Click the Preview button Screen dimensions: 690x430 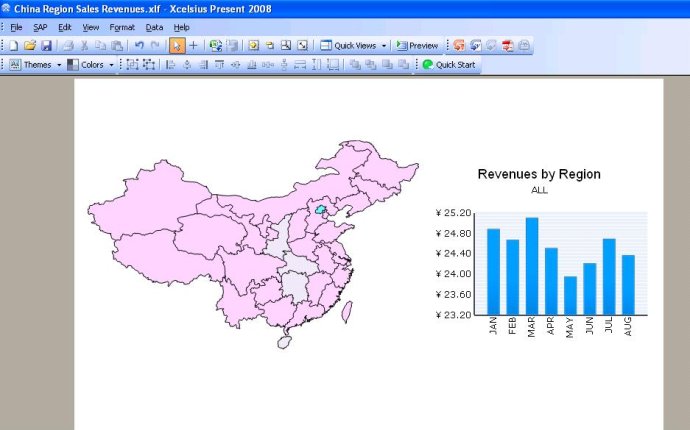tap(417, 46)
